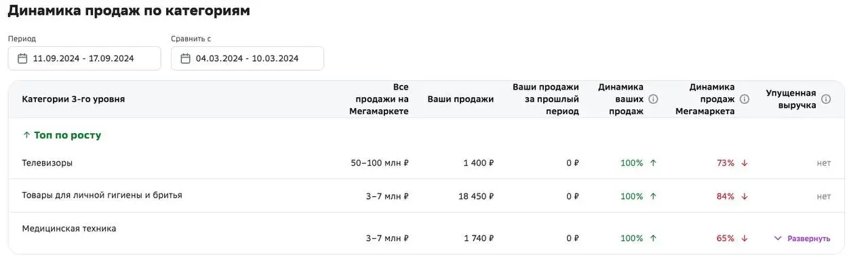Viewport: 868px width, 260px height.
Task: Open the Период date range 11.09.2024 - 17.09.2024
Action: [85, 58]
